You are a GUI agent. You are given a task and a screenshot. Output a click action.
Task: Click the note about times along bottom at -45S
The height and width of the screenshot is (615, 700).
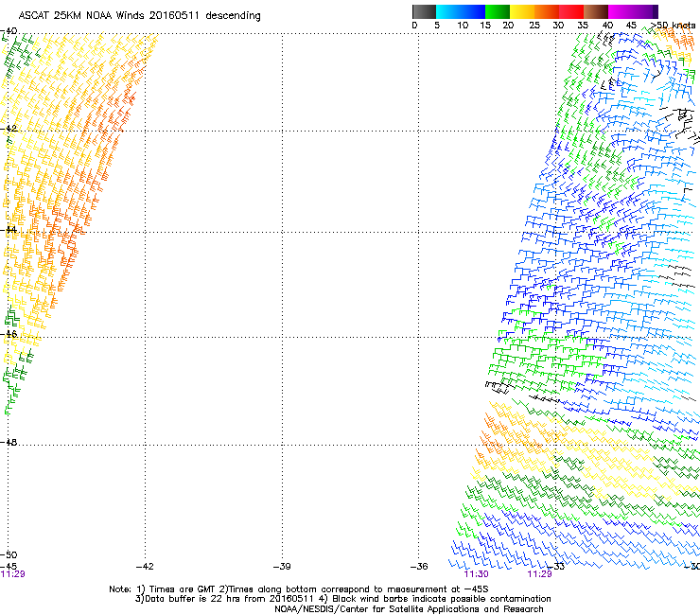click(x=354, y=589)
